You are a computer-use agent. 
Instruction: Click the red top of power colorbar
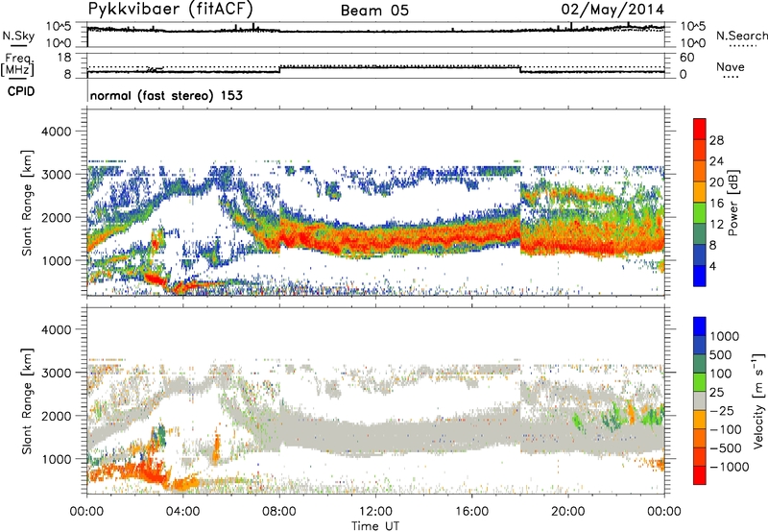coord(700,129)
